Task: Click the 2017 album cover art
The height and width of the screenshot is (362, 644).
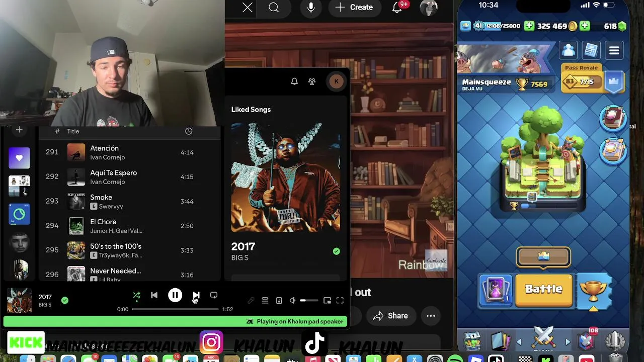Action: [x=286, y=177]
